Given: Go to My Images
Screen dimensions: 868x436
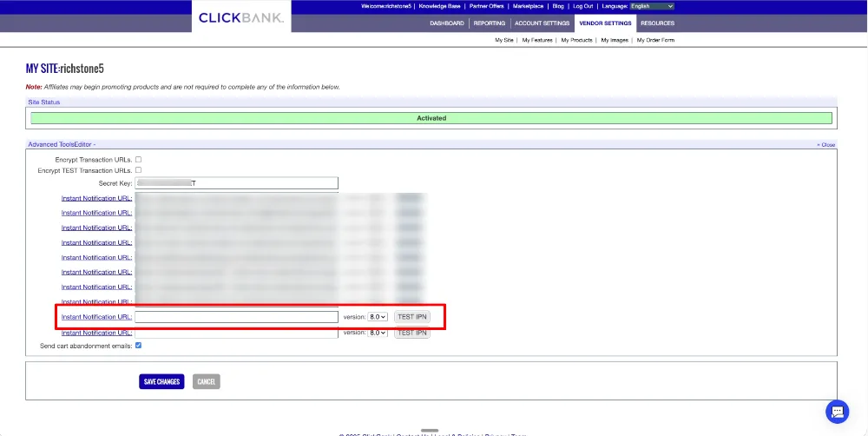Looking at the screenshot, I should (615, 40).
